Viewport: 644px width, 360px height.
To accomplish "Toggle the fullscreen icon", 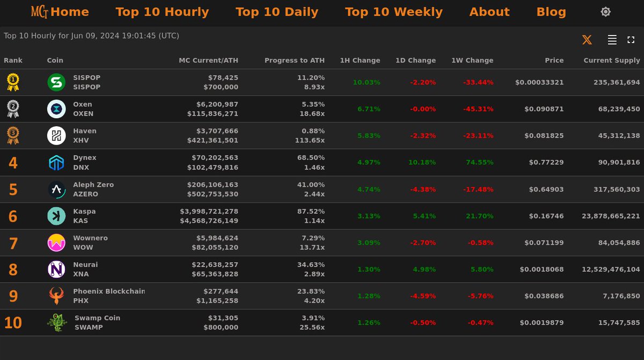I will [x=631, y=40].
